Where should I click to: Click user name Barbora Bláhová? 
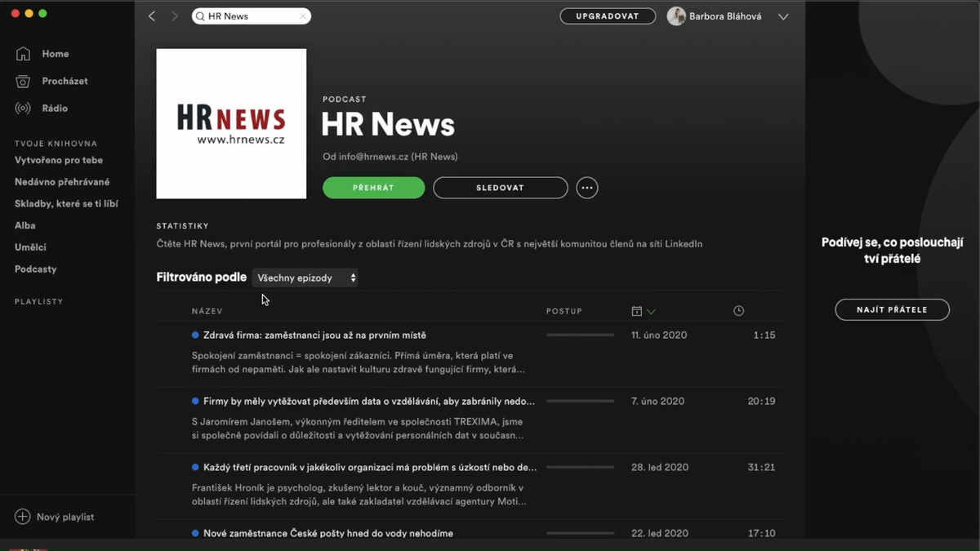[725, 16]
